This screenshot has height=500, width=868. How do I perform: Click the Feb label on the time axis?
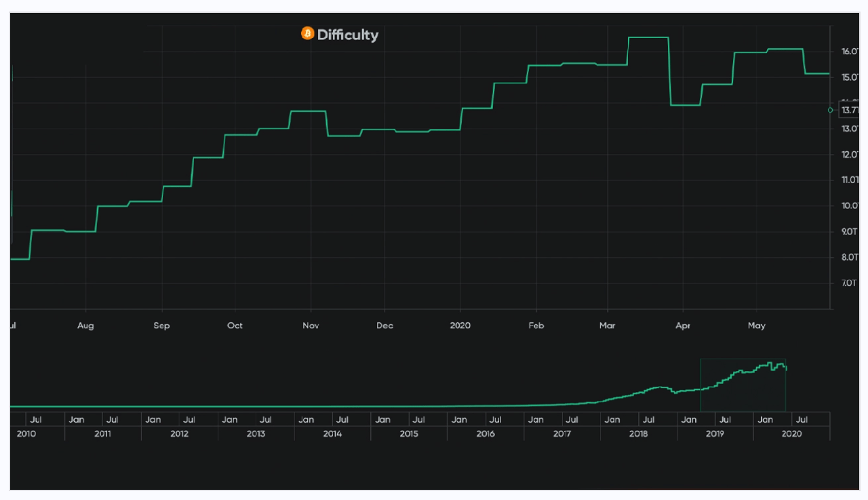tap(536, 326)
